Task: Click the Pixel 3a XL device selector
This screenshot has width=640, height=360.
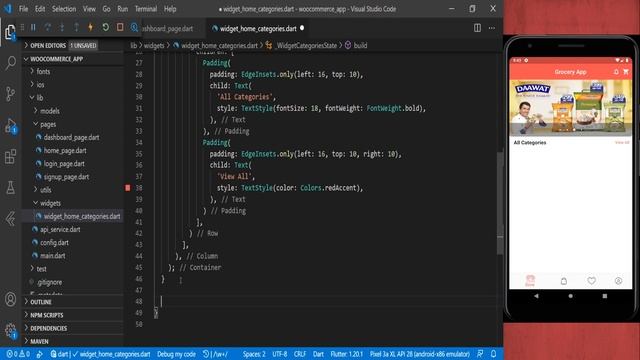Action: point(420,354)
